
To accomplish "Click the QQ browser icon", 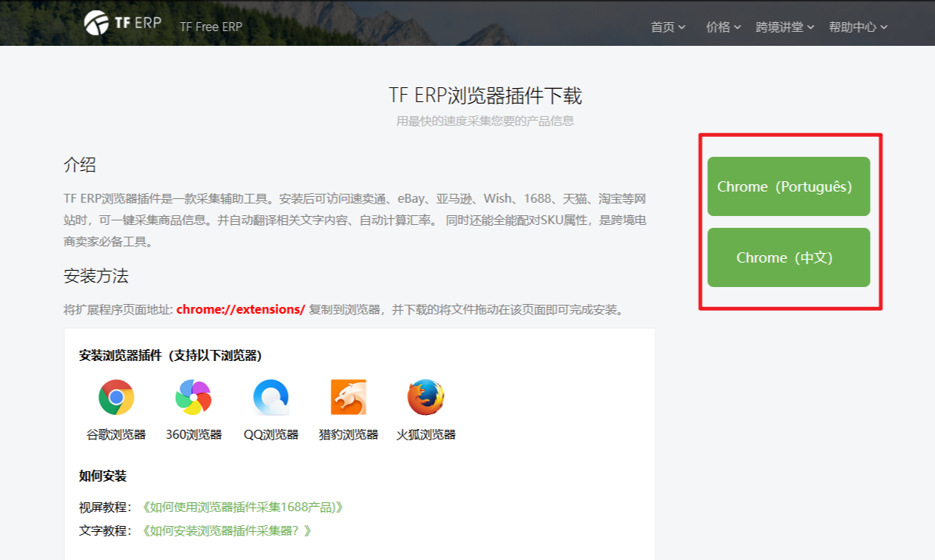I will pos(271,397).
